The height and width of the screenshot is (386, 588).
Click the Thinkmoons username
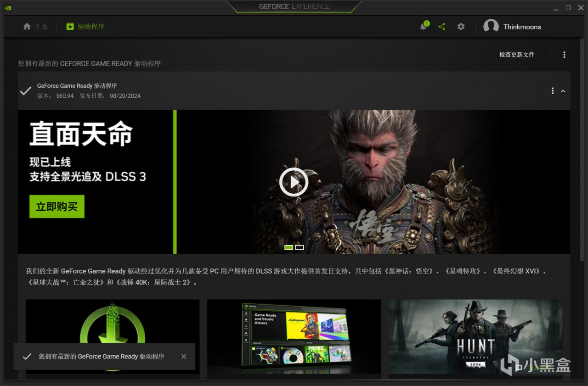coord(522,27)
